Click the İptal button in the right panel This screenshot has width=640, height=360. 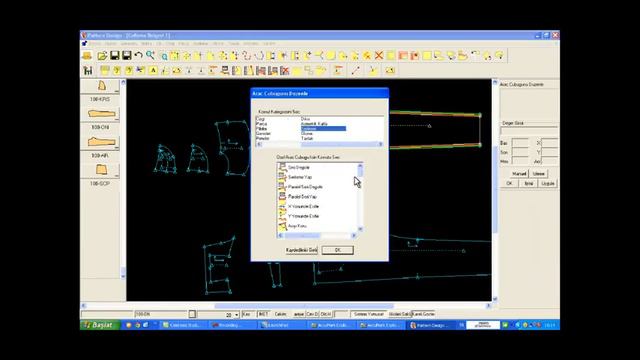tap(529, 183)
